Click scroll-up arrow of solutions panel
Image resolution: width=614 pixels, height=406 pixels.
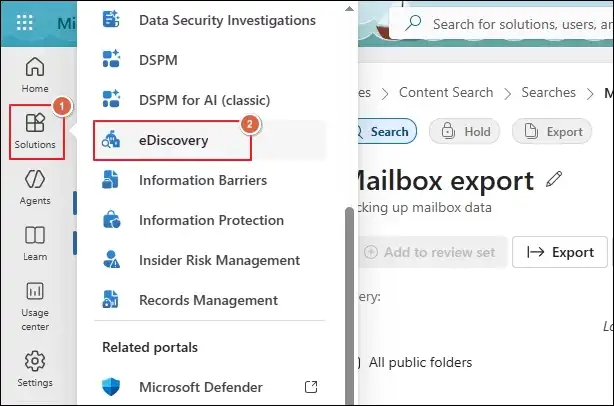click(x=349, y=8)
